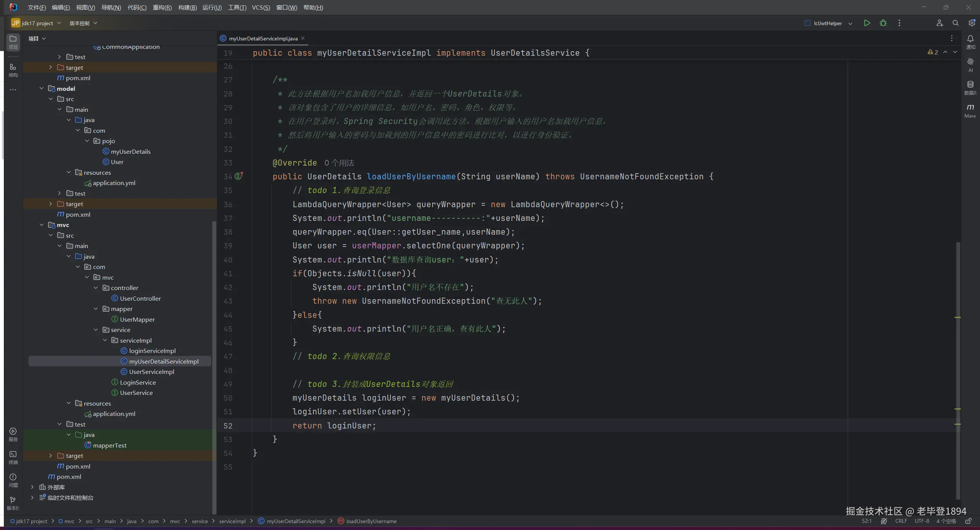This screenshot has height=530, width=980.
Task: Toggle the Problems tool window button
Action: [13, 480]
